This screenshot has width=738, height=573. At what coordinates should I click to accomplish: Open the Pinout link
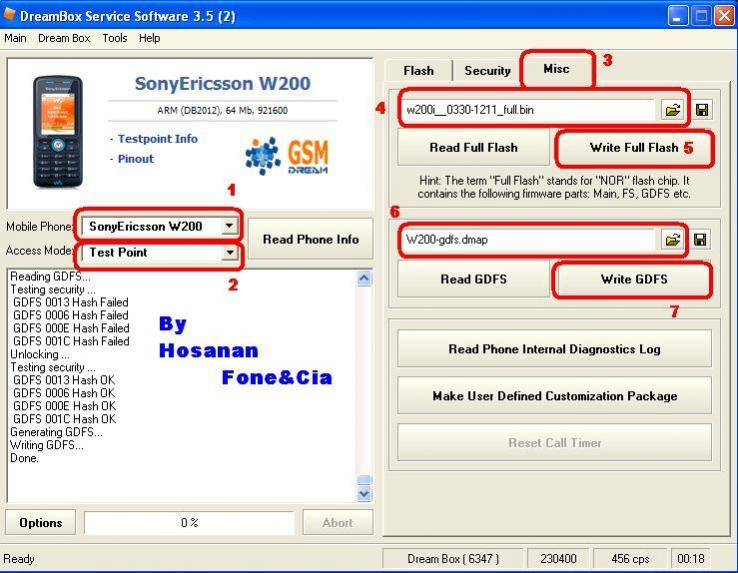coord(136,159)
